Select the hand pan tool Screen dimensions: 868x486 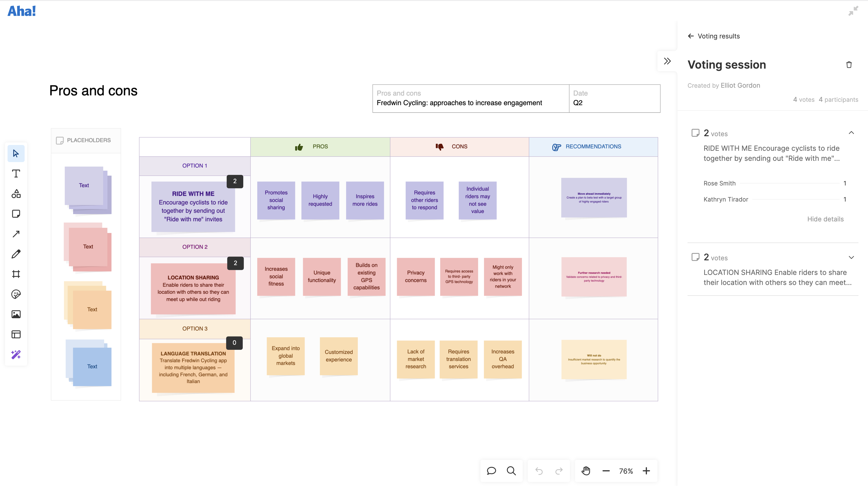586,471
